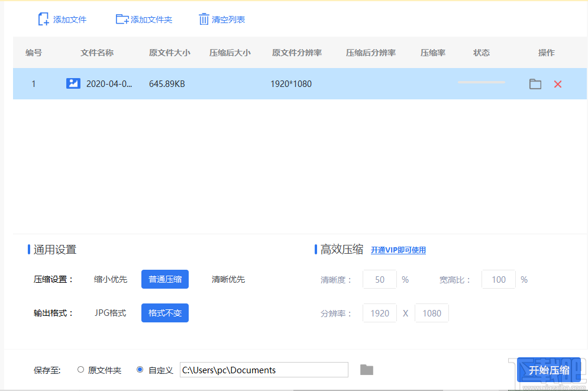The width and height of the screenshot is (588, 391).
Task: Keep format unchanged via 格式不变 option
Action: coord(164,313)
